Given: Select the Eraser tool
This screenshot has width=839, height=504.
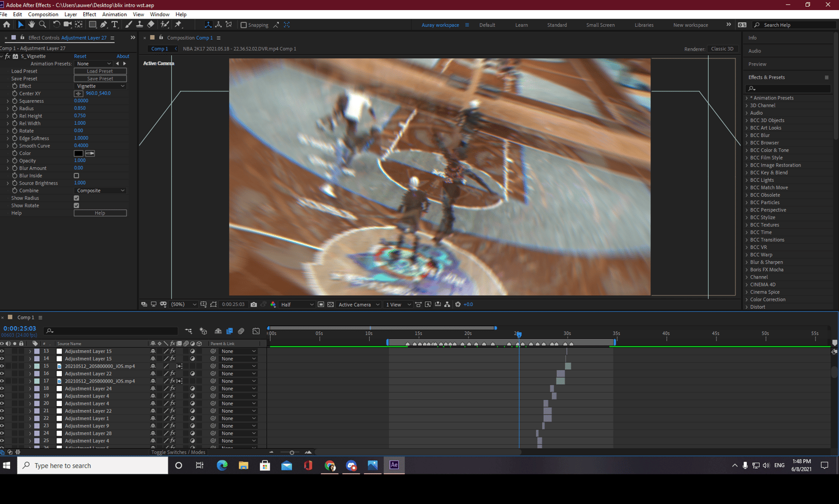Looking at the screenshot, I should click(151, 25).
